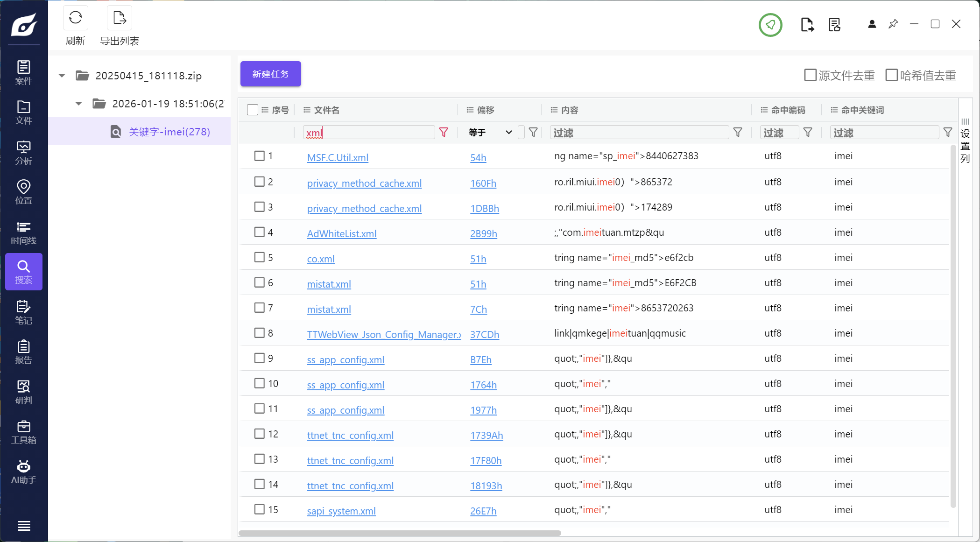980x542 pixels.
Task: Open the Location (位置) sidebar panel
Action: point(23,192)
